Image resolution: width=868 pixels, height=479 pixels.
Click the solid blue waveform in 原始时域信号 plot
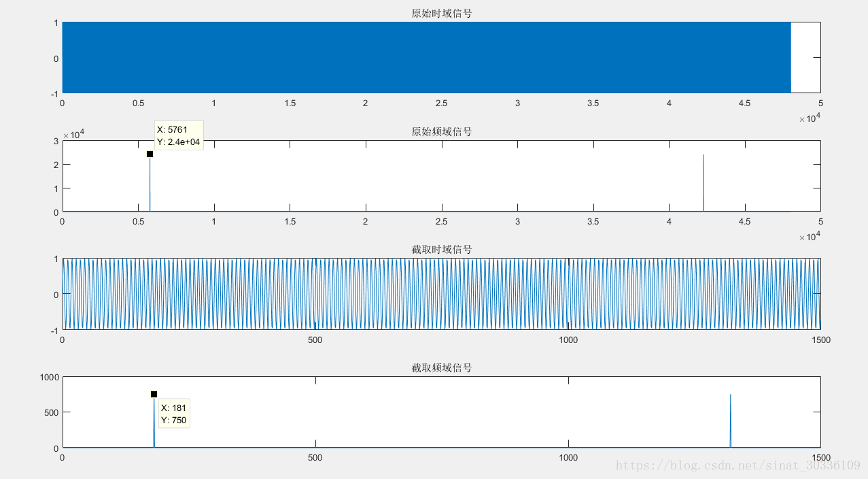(426, 57)
